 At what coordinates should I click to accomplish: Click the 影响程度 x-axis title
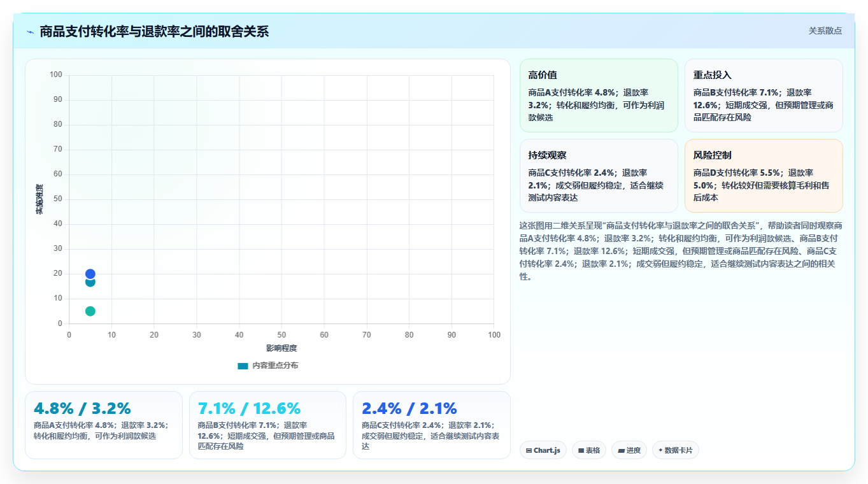point(281,348)
